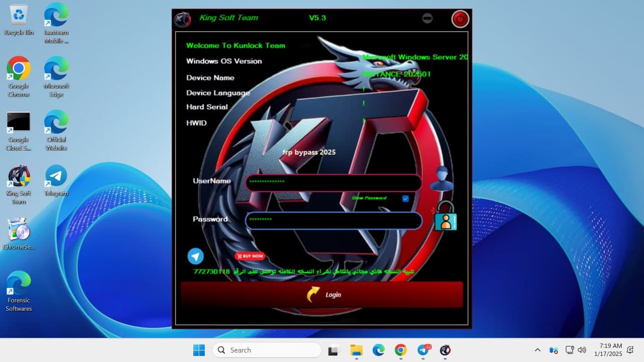Image resolution: width=644 pixels, height=362 pixels.
Task: Open Task View in the taskbar
Action: [x=333, y=350]
